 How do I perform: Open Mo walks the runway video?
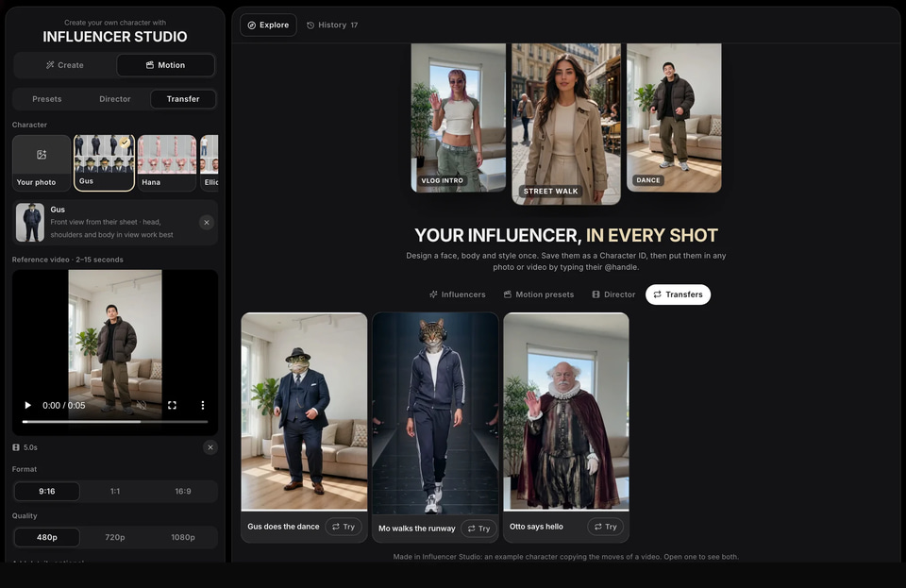coord(435,413)
